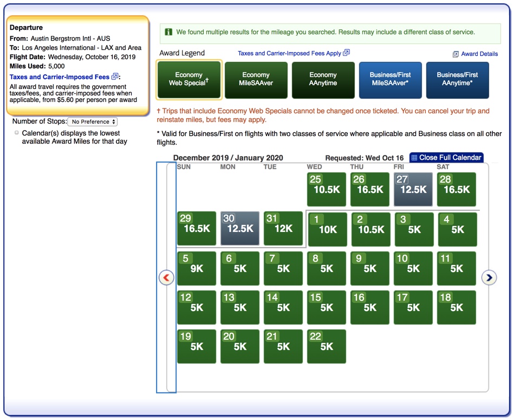This screenshot has width=513, height=420.
Task: Click 'Miles Used: 5,000' line
Action: [37, 66]
